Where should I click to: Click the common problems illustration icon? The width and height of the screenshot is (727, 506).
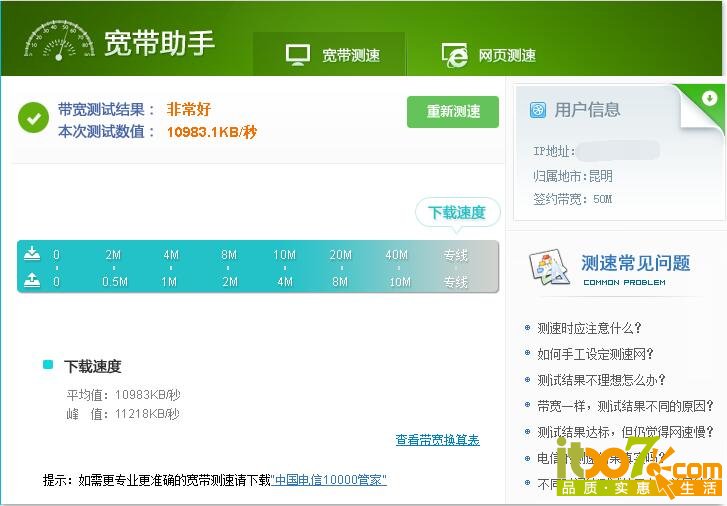coord(549,267)
